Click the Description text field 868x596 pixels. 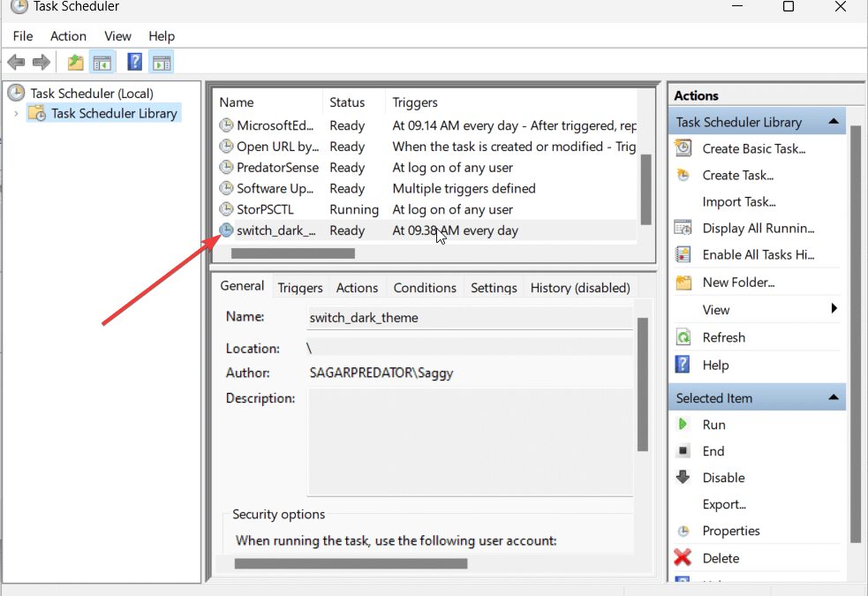click(470, 441)
